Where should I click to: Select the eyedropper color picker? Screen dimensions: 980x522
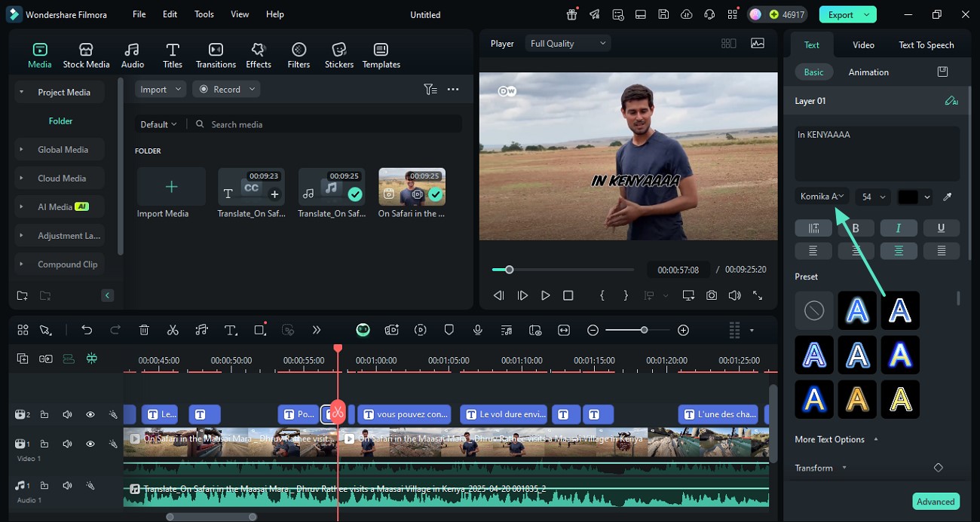[x=948, y=197]
